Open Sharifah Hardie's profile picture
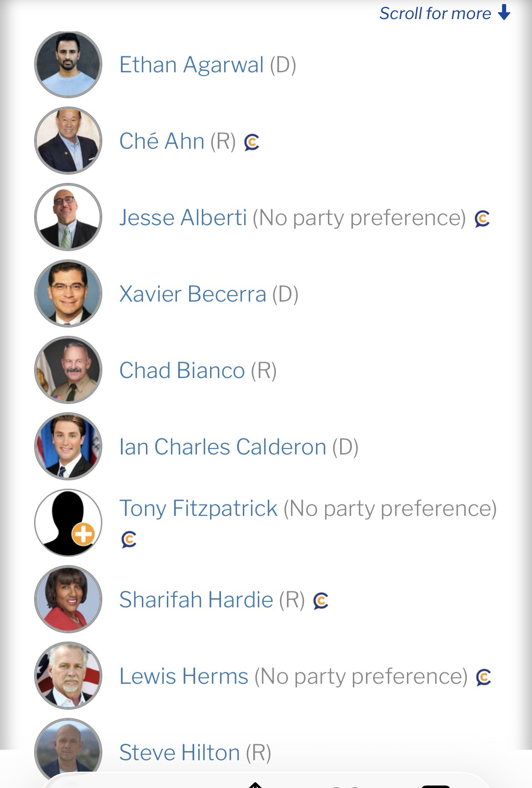Viewport: 532px width, 788px height. click(68, 599)
